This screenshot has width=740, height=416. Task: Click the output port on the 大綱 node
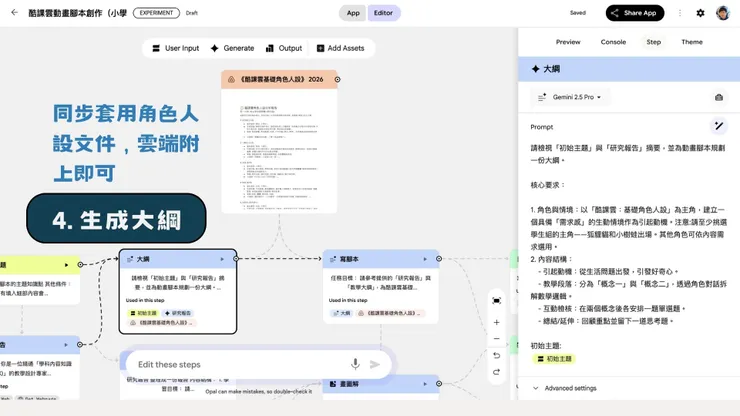coord(236,259)
